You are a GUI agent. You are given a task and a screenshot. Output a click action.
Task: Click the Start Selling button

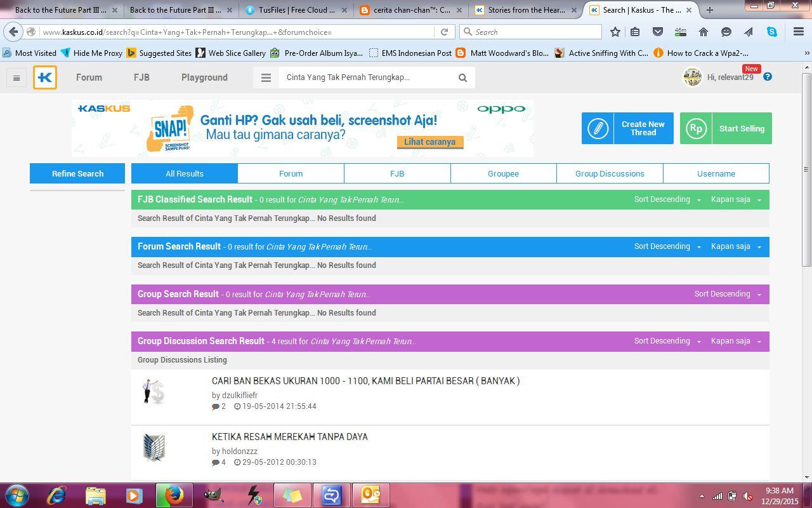tap(726, 128)
